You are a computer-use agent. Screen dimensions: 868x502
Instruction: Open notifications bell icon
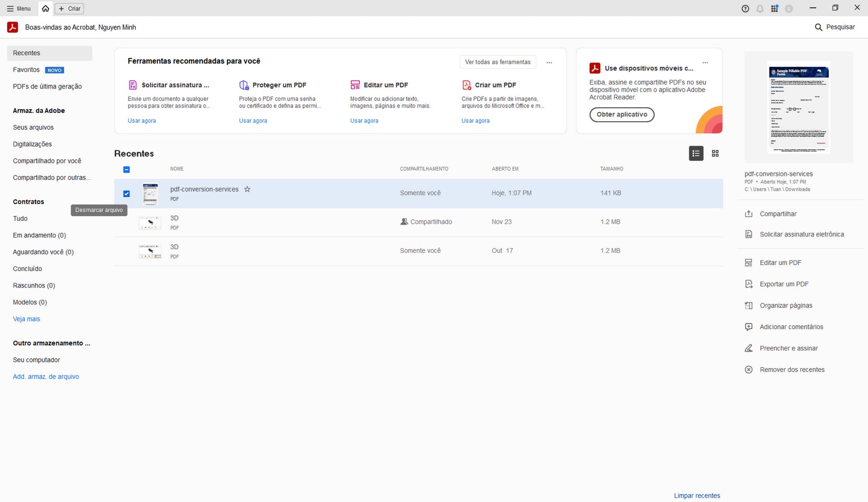760,9
